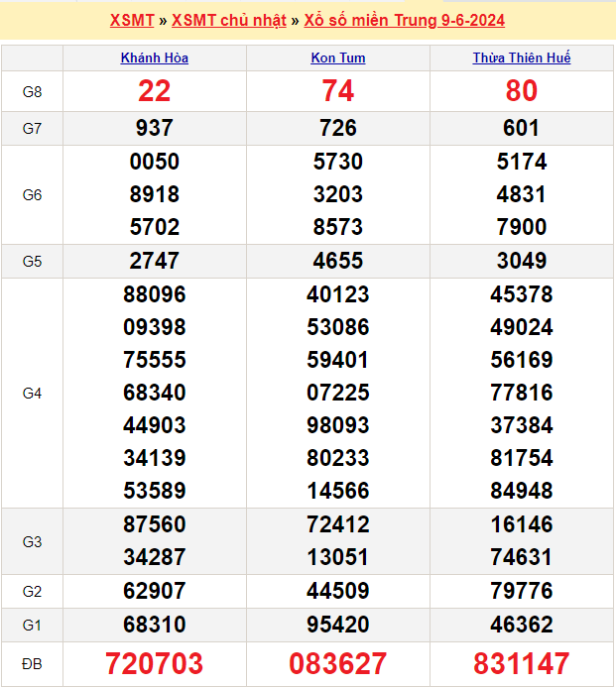Image resolution: width=616 pixels, height=687 pixels.
Task: Open the XSMT chủ nhật link
Action: pyautogui.click(x=229, y=20)
